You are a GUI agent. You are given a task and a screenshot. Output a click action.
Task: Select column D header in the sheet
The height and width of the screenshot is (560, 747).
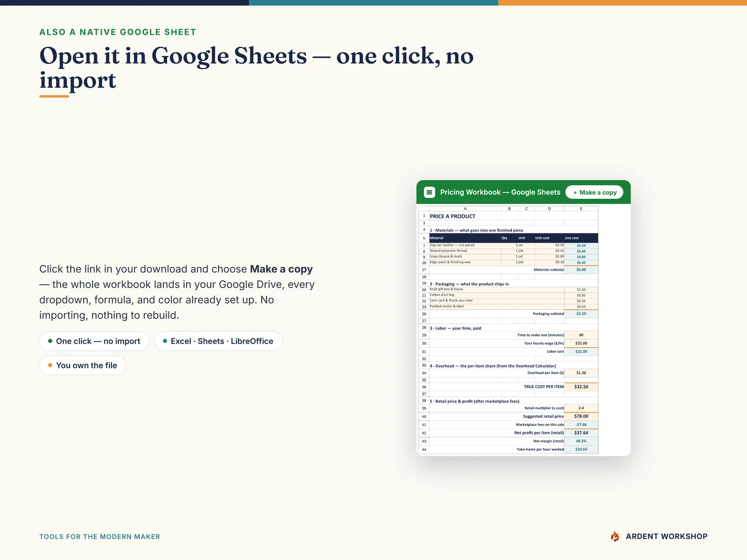pos(550,209)
